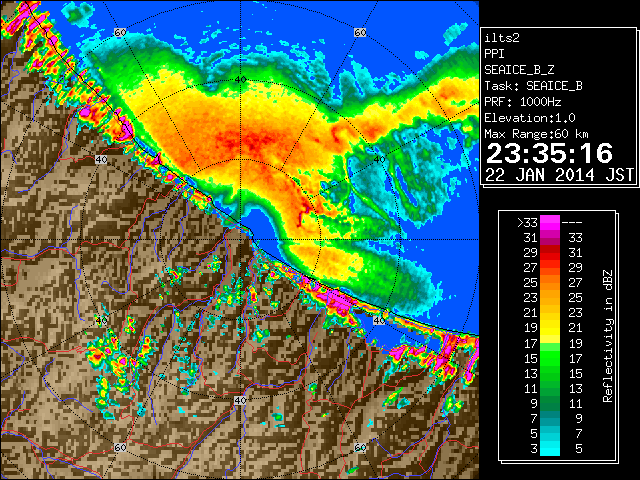The image size is (640, 480).
Task: Click the '>33' legend label
Action: click(x=527, y=223)
